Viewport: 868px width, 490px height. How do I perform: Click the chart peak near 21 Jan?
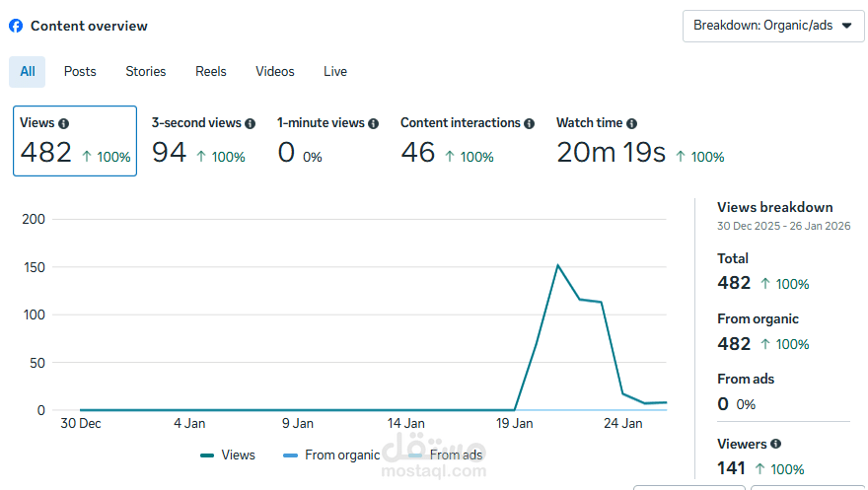[558, 265]
